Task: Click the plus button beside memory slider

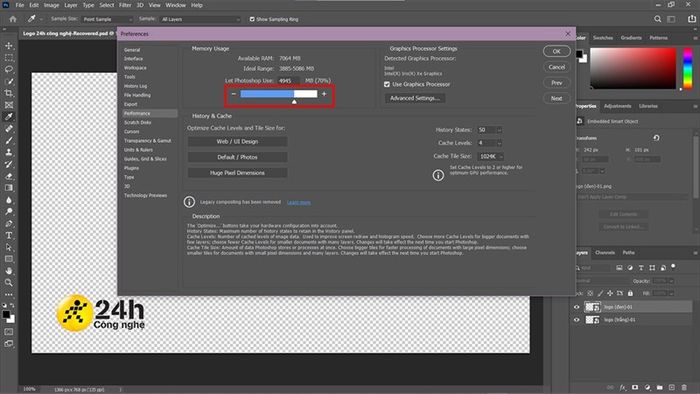Action: point(324,94)
